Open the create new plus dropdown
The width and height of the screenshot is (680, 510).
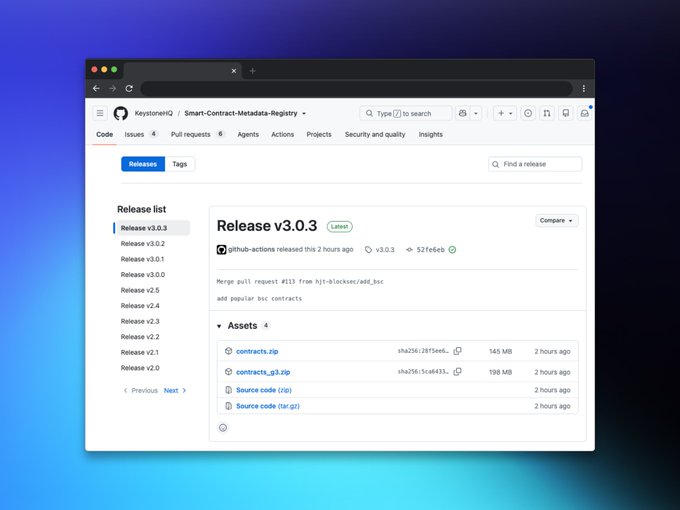[505, 113]
